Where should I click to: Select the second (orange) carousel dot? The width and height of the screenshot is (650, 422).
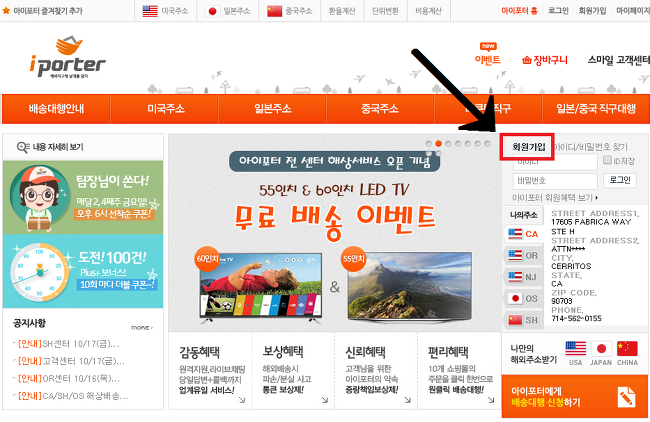coord(438,144)
